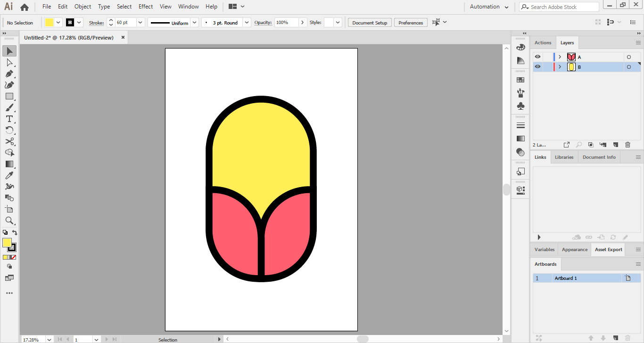The width and height of the screenshot is (644, 343).
Task: Switch to the Appearance tab
Action: pos(575,249)
